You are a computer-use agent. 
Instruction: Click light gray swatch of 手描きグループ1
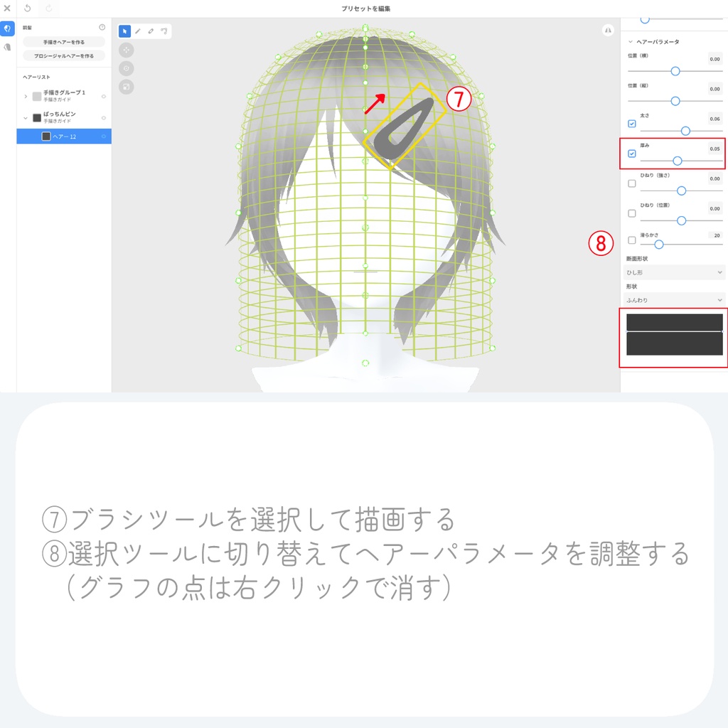[37, 97]
